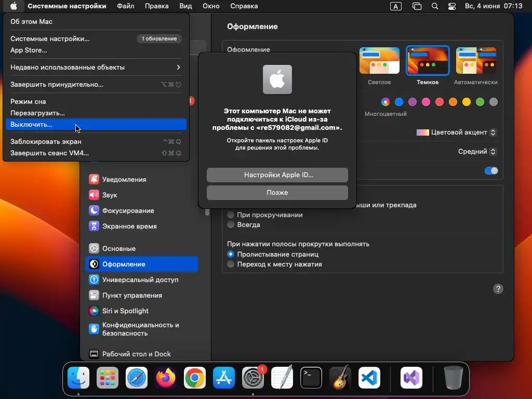Open Launchpad in the Dock

[x=108, y=378]
